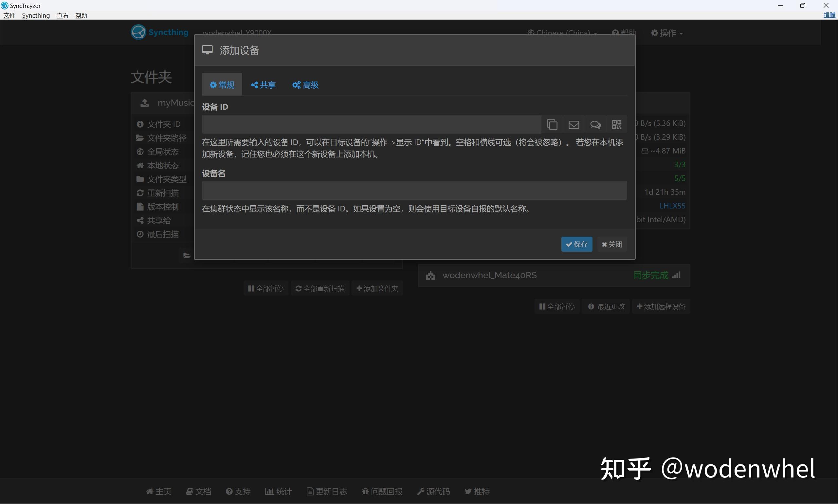
Task: Open 问题回报 bug report page
Action: [382, 491]
